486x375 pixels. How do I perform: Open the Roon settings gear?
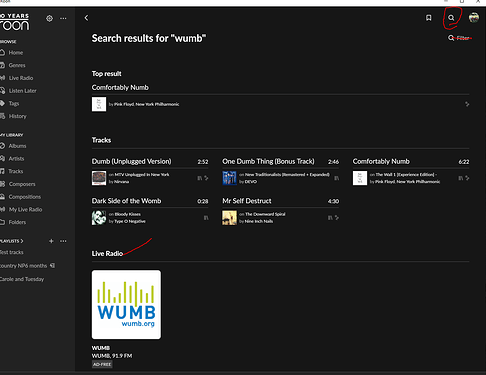point(49,18)
